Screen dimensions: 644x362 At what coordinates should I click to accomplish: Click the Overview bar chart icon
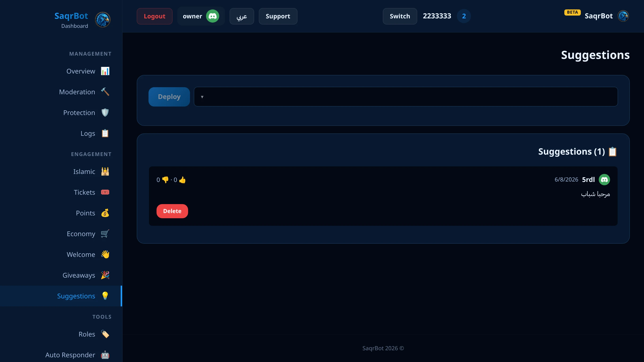point(105,71)
